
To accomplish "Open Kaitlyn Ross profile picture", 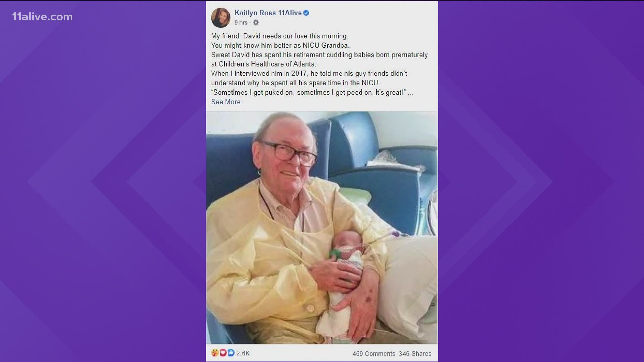I will (221, 17).
